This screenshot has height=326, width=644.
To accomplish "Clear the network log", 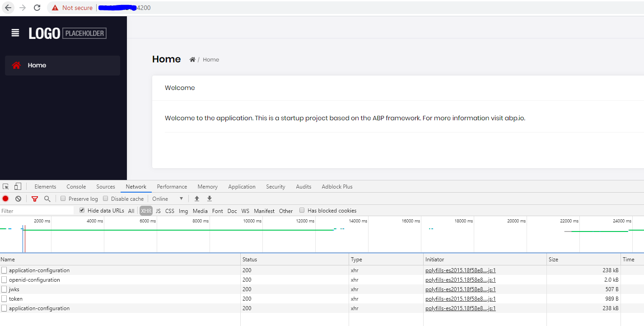I will tap(18, 198).
